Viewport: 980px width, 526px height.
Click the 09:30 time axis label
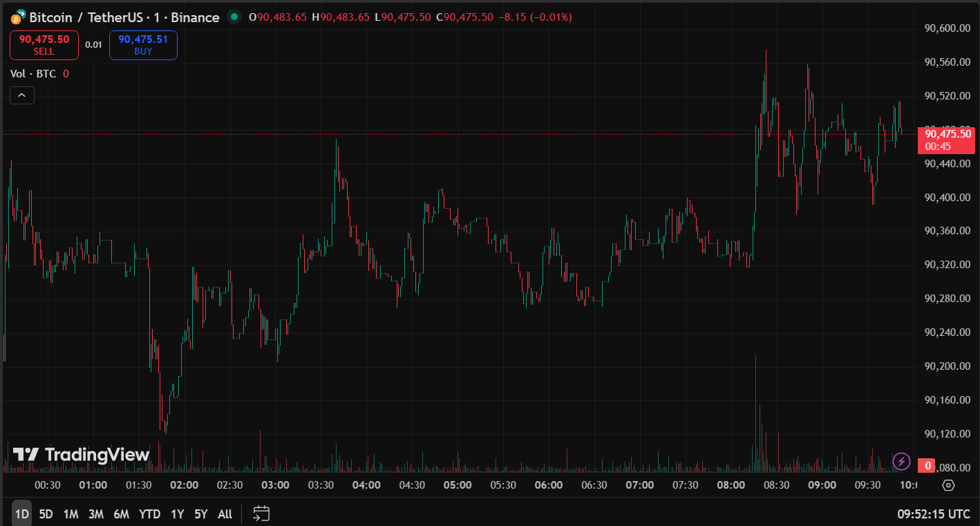coord(868,485)
